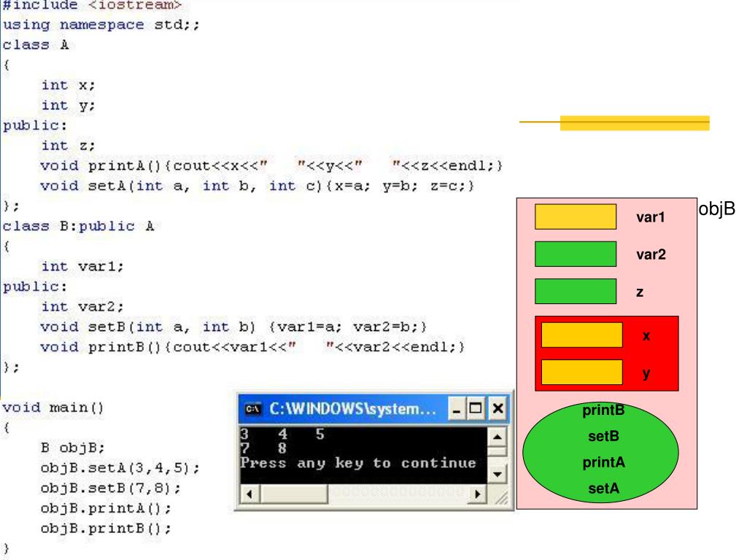The image size is (747, 560).
Task: Click the 'void setA(int a...' function line
Action: (258, 186)
